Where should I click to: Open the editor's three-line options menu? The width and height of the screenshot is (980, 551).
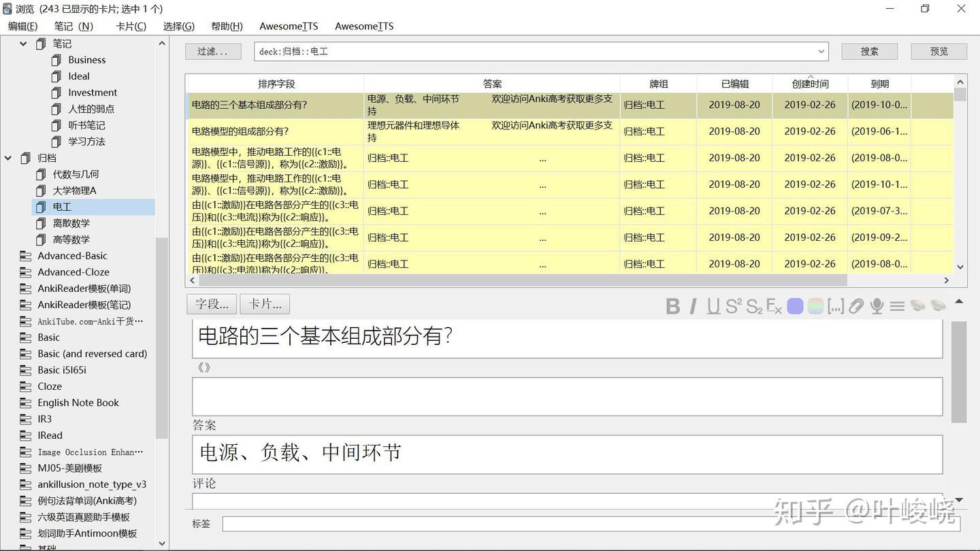click(897, 306)
